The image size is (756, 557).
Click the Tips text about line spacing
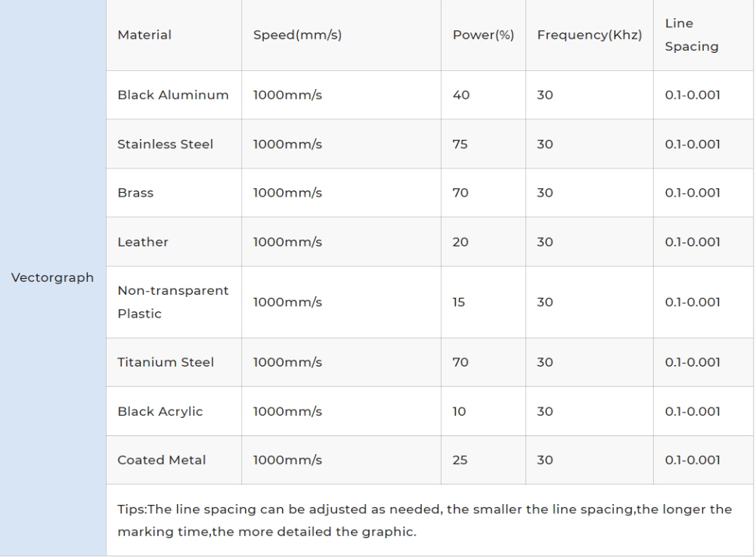[423, 520]
